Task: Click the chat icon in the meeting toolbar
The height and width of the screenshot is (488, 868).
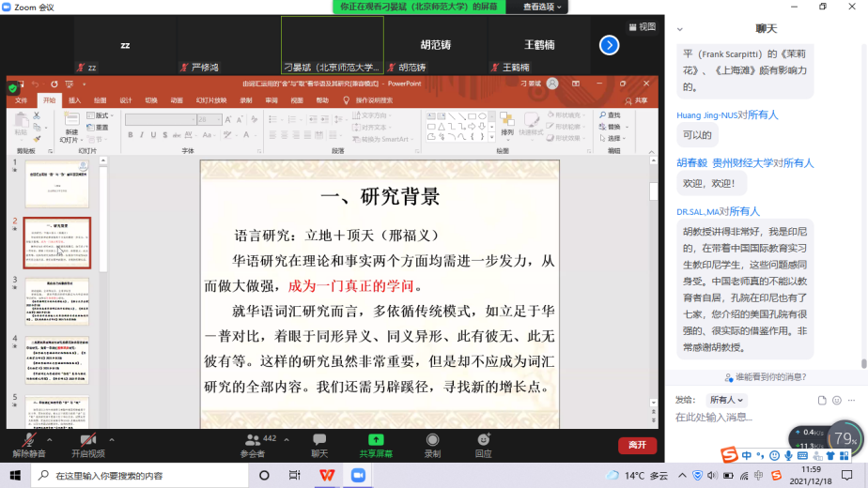Action: pyautogui.click(x=319, y=440)
